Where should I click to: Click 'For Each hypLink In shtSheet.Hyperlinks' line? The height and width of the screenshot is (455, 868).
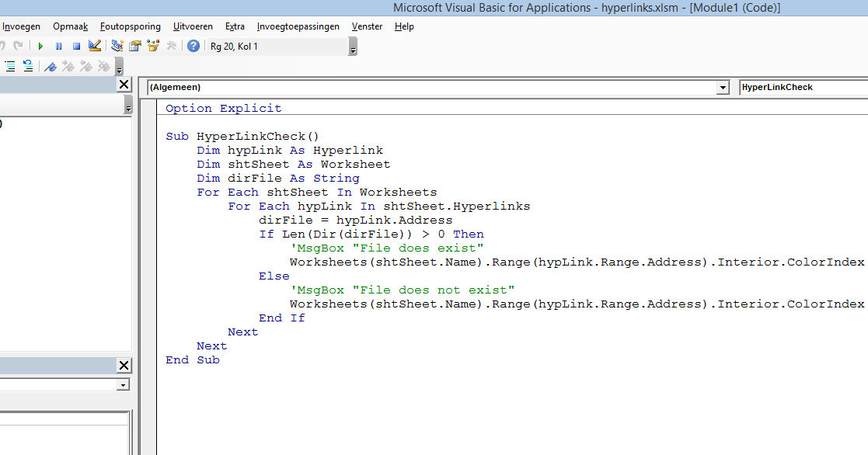tap(379, 207)
